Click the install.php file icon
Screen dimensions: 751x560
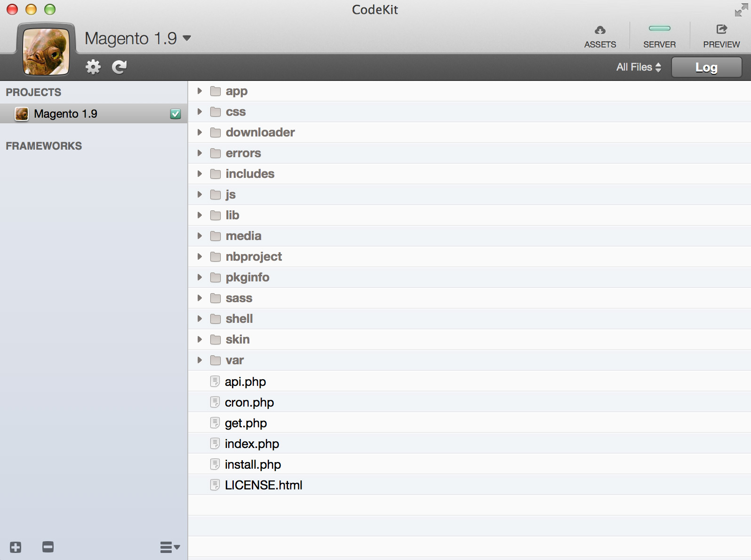coord(215,464)
